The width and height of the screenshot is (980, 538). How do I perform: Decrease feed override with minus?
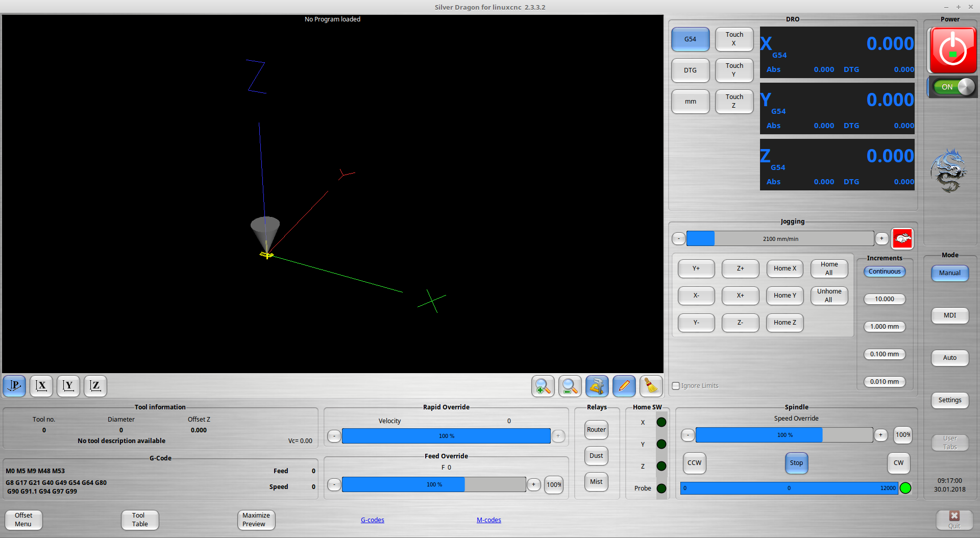coord(334,484)
